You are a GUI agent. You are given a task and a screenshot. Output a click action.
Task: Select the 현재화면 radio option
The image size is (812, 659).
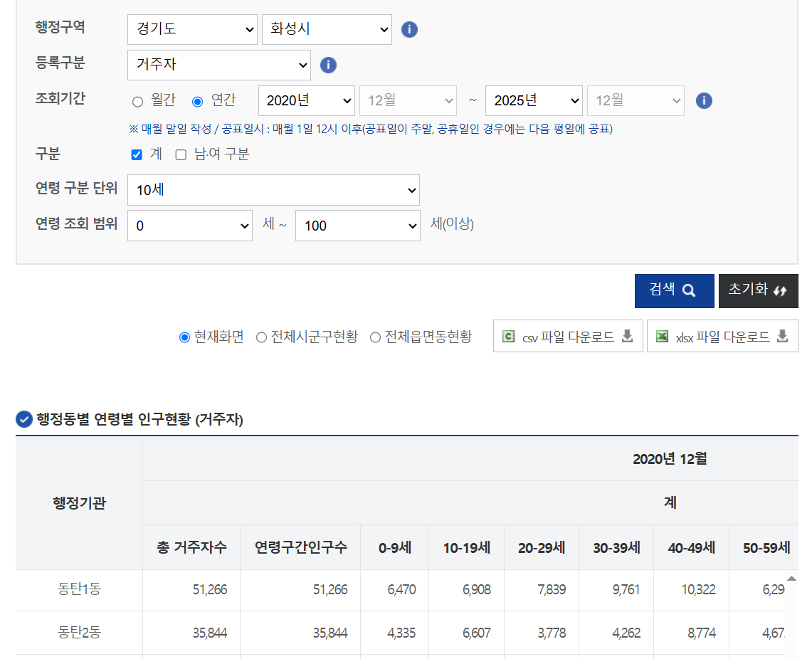(x=184, y=337)
